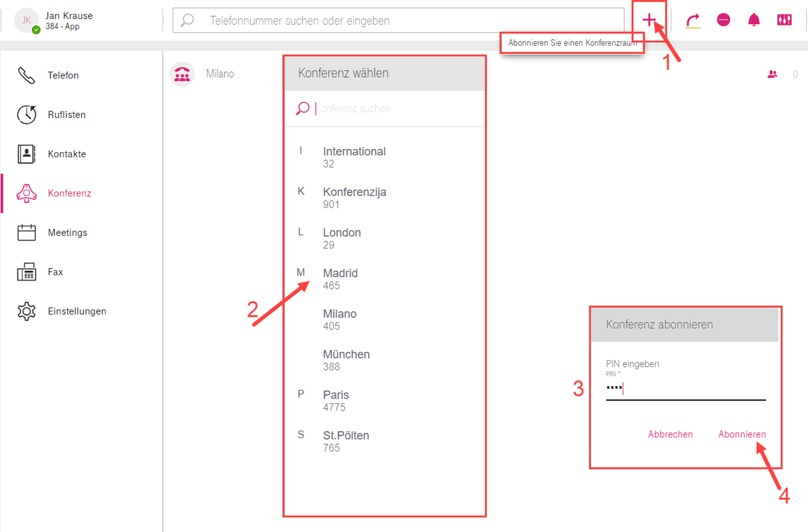This screenshot has height=532, width=808.
Task: Click the notification bell icon
Action: [753, 20]
